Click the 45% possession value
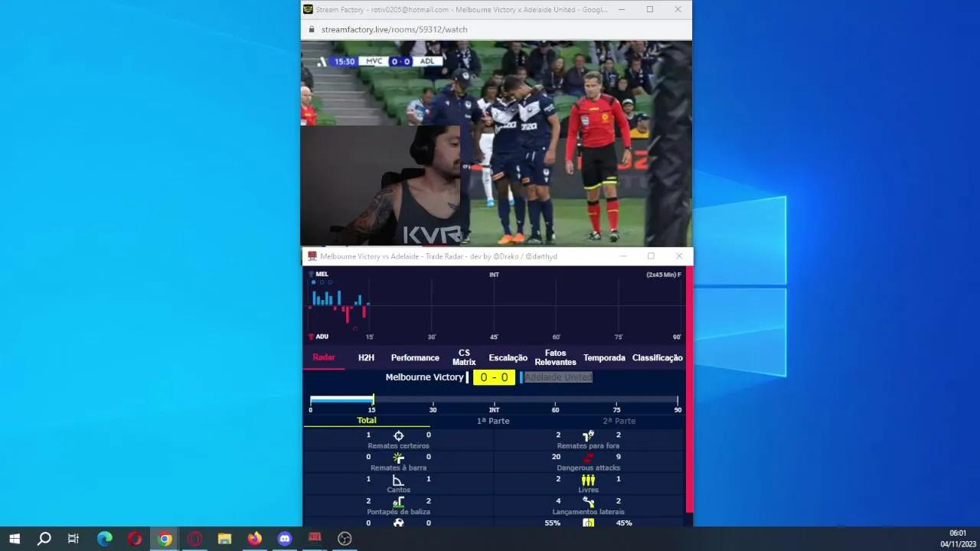 click(624, 523)
